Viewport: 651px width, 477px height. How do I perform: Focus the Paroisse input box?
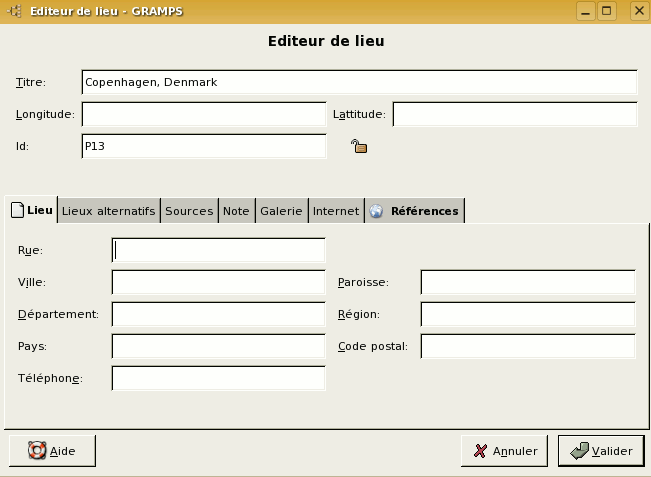point(527,282)
